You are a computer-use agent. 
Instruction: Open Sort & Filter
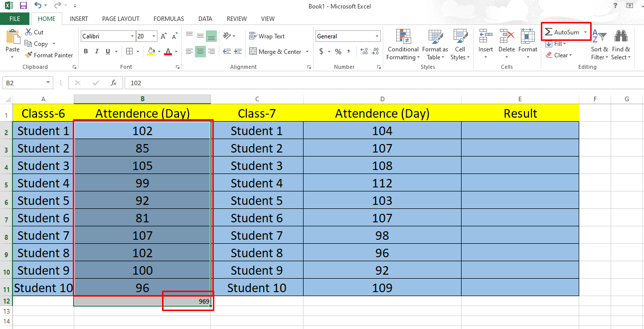click(600, 44)
